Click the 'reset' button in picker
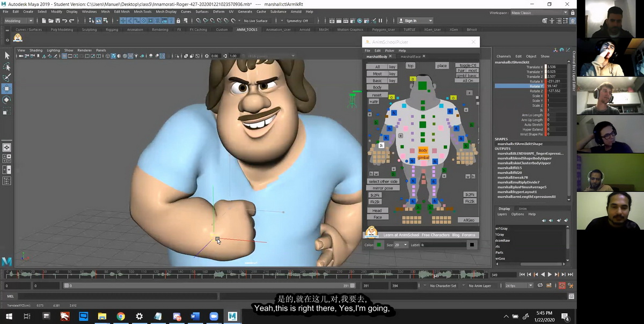Screen dimensions: 644x324 [377, 95]
